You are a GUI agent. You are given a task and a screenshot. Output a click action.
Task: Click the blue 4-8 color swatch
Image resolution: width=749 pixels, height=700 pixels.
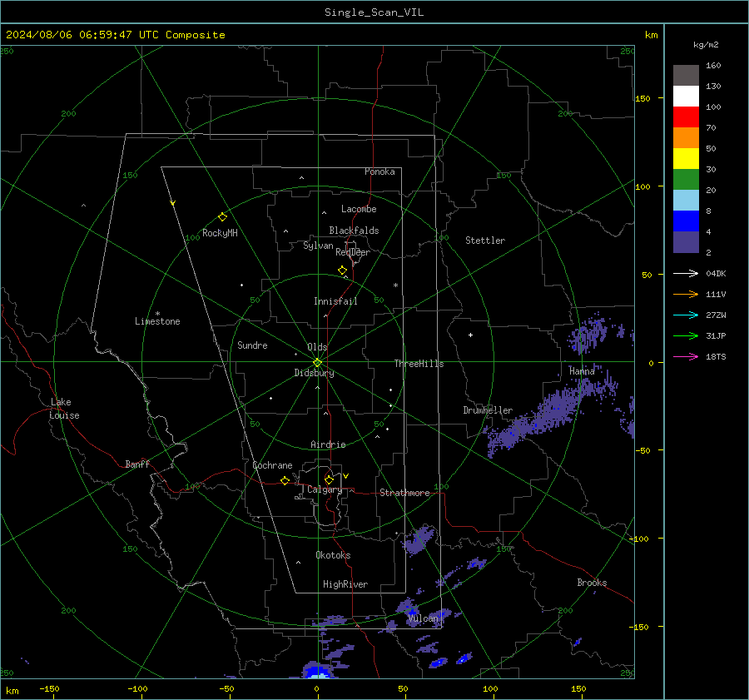point(686,221)
